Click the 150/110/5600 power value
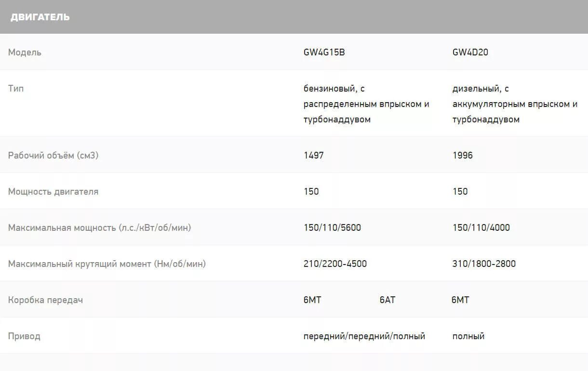Image resolution: width=588 pixels, height=371 pixels. click(x=332, y=228)
